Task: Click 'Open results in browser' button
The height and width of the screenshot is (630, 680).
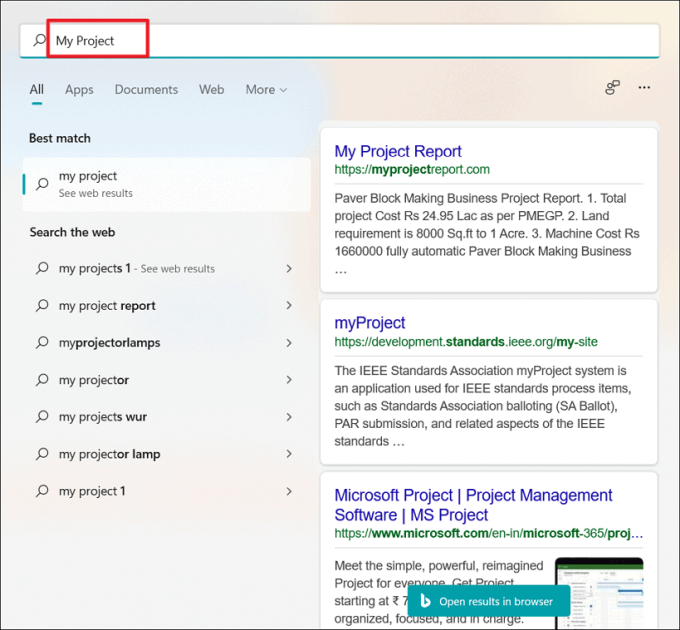Action: tap(489, 601)
